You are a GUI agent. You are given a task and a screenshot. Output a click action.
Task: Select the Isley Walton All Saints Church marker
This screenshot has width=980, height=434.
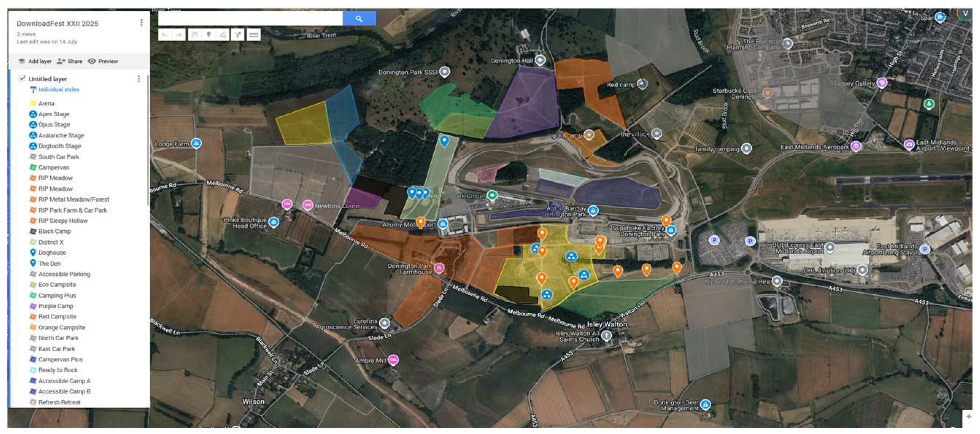[607, 336]
